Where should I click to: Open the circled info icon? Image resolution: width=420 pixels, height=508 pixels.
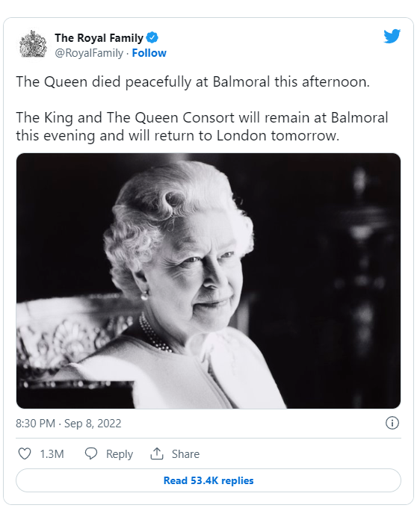[x=392, y=423]
